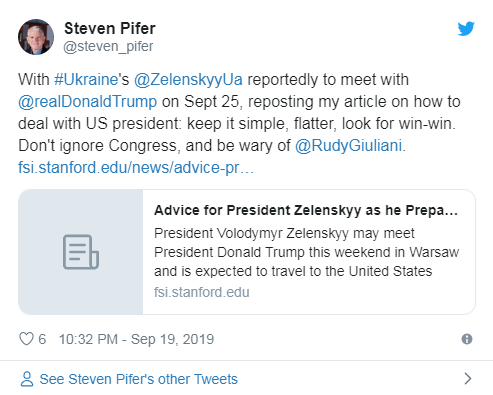Visit the @ZelenskyyUa mention
Viewport: 493px width, 395px height.
click(188, 80)
